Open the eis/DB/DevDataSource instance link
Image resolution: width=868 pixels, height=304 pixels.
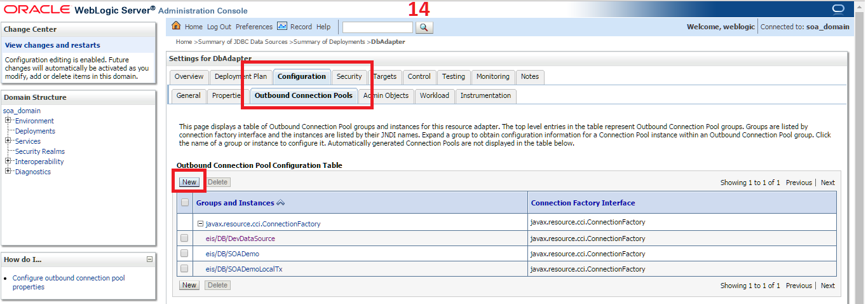(x=240, y=238)
